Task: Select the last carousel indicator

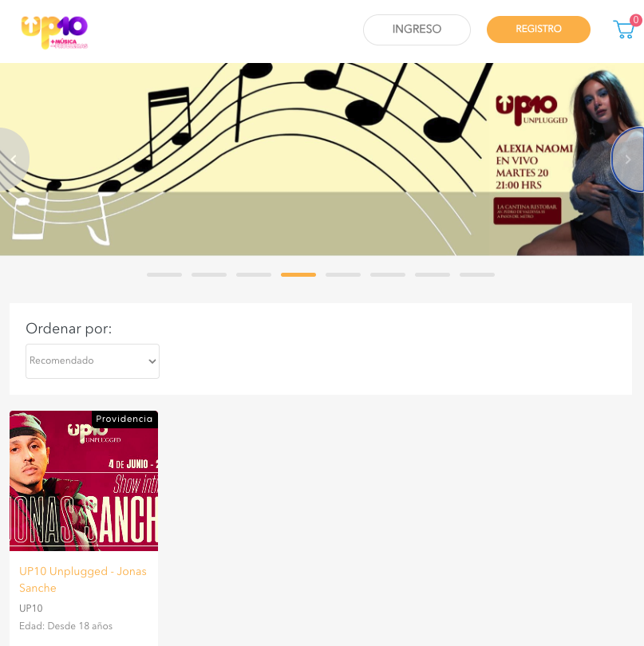Action: (477, 274)
